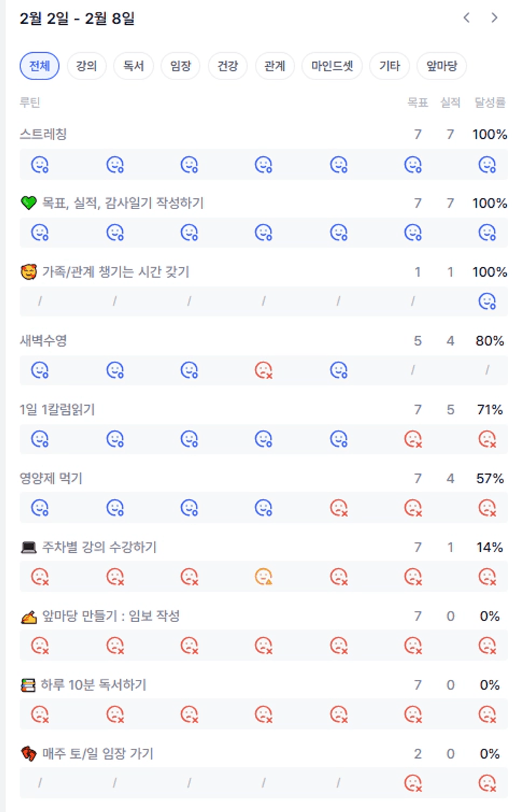
Task: Click the footprints icon beside 매주 토/일 임장 가기
Action: tap(29, 754)
